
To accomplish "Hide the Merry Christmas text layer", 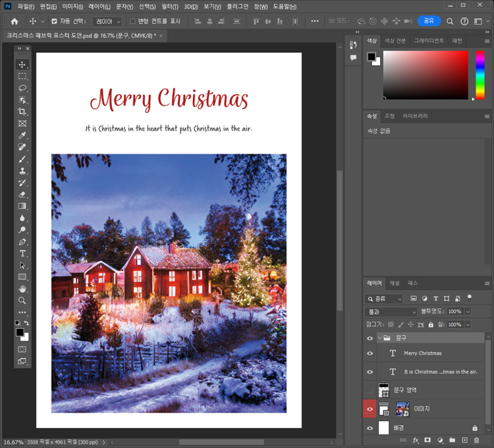I will click(370, 353).
